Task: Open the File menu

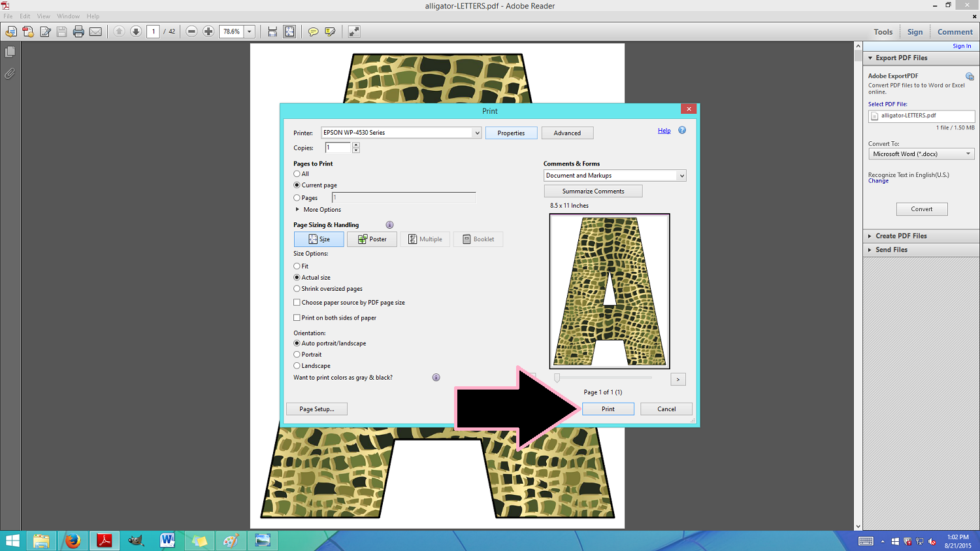Action: click(8, 16)
